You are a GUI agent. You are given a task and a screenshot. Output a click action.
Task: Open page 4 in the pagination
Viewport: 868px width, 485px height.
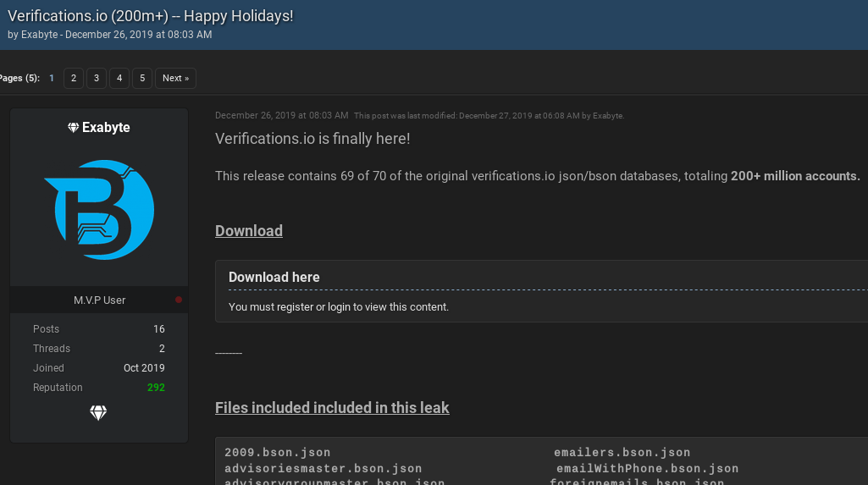[119, 78]
